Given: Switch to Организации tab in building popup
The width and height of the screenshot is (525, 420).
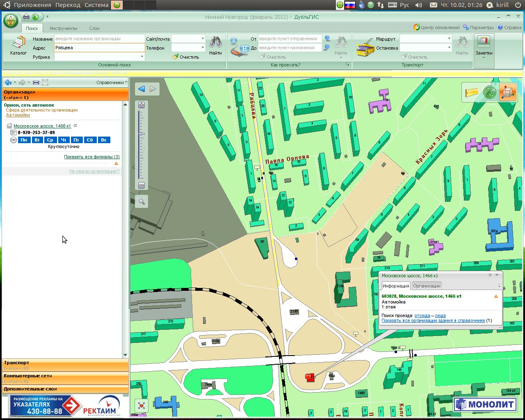Looking at the screenshot, I should pos(427,286).
